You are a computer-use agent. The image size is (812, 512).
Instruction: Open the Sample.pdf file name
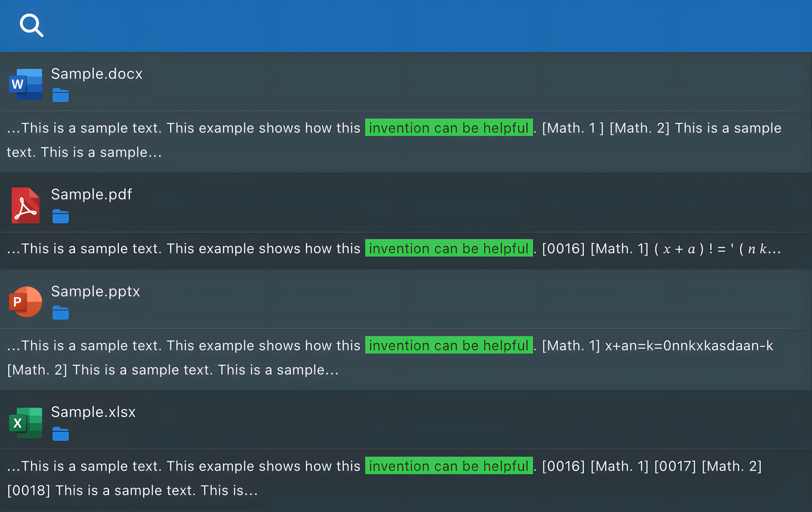point(91,194)
